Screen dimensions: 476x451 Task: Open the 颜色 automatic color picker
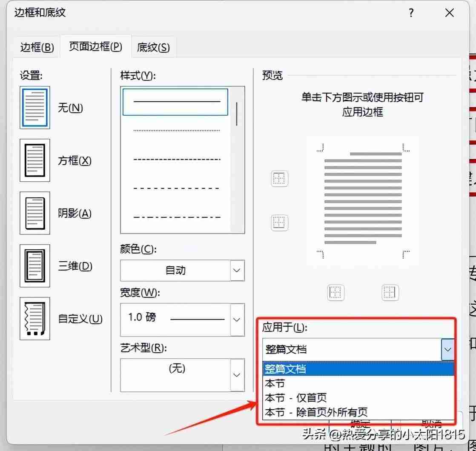pos(237,271)
